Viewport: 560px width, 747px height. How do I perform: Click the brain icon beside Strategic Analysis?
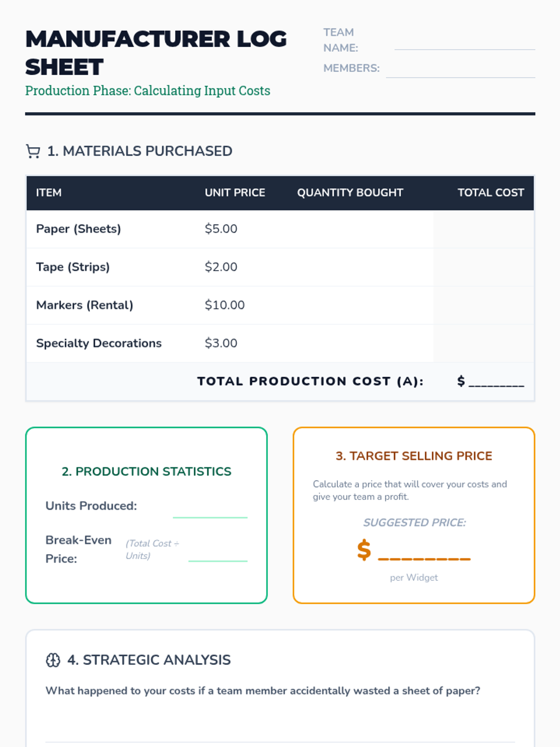coord(53,660)
